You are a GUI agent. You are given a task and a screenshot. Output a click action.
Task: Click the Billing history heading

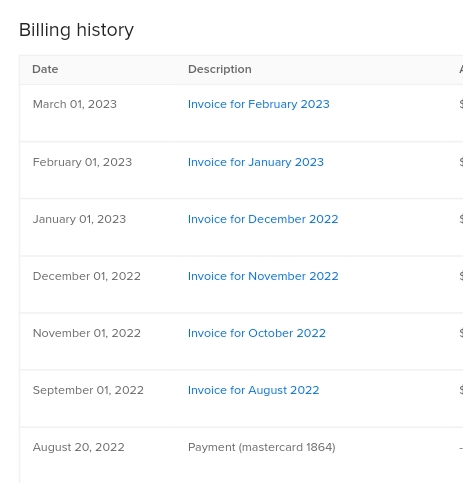[76, 30]
